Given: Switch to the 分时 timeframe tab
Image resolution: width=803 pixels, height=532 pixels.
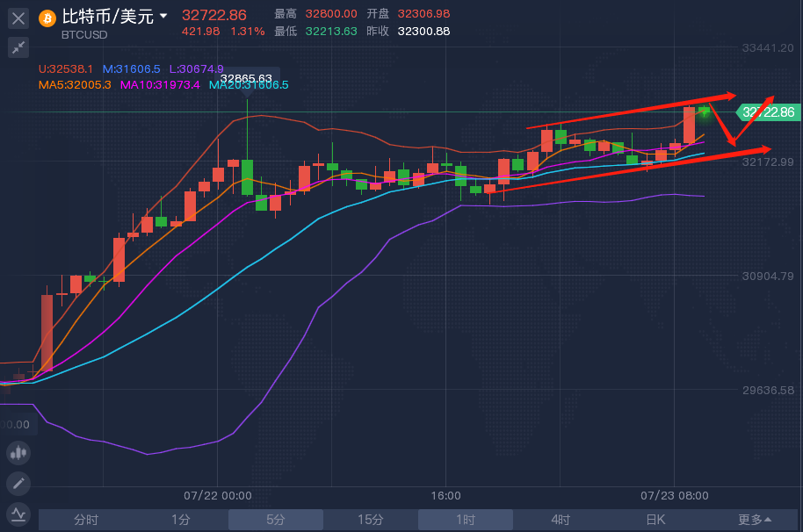Looking at the screenshot, I should pyautogui.click(x=85, y=520).
